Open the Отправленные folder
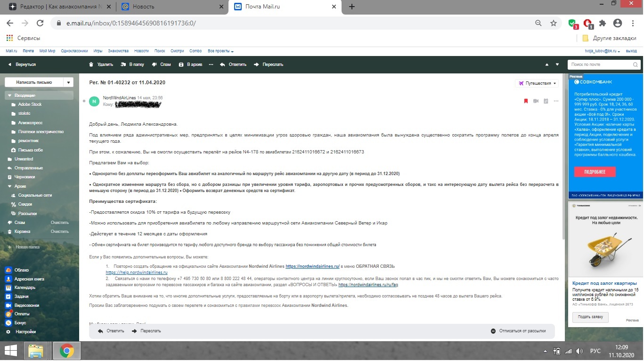Screen dimensions: 644x361 click(x=28, y=168)
